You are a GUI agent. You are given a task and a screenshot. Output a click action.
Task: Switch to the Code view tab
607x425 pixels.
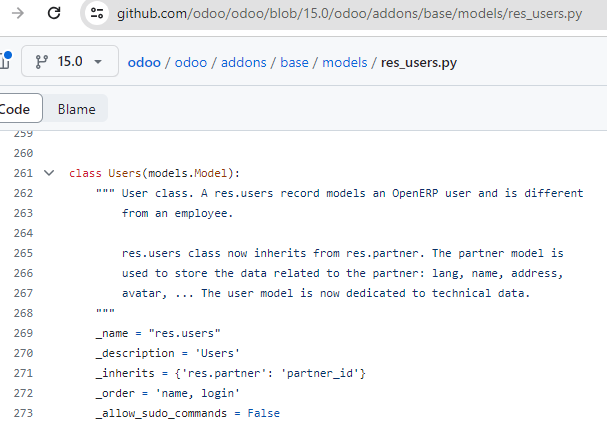pos(19,109)
